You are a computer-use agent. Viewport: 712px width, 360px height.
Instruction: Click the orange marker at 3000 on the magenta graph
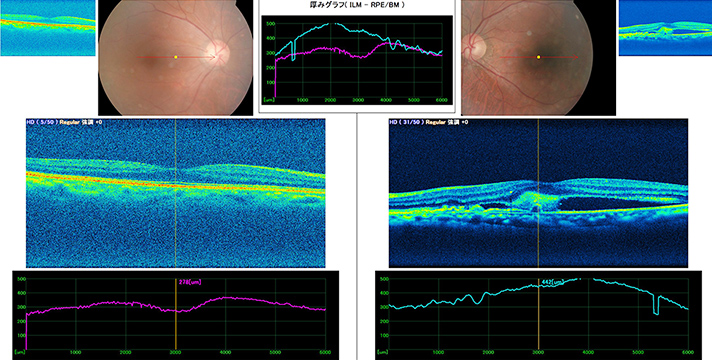tap(175, 316)
